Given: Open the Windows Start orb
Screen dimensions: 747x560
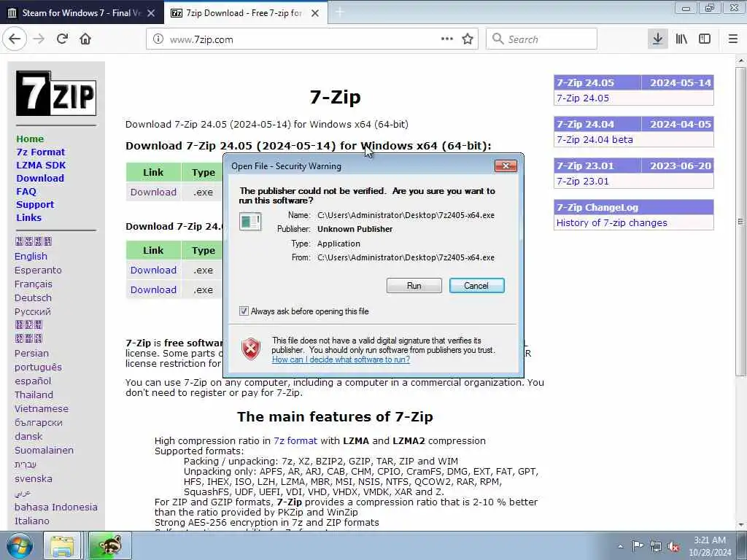Looking at the screenshot, I should click(x=20, y=545).
